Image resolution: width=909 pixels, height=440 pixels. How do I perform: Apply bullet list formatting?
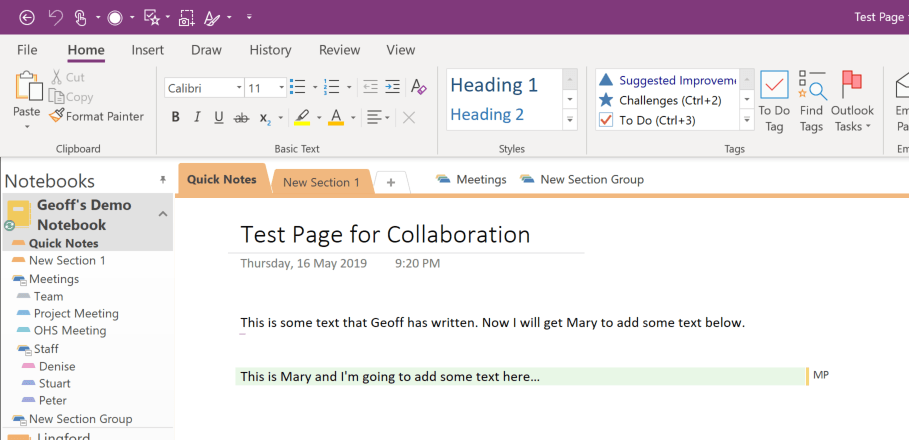tap(297, 87)
